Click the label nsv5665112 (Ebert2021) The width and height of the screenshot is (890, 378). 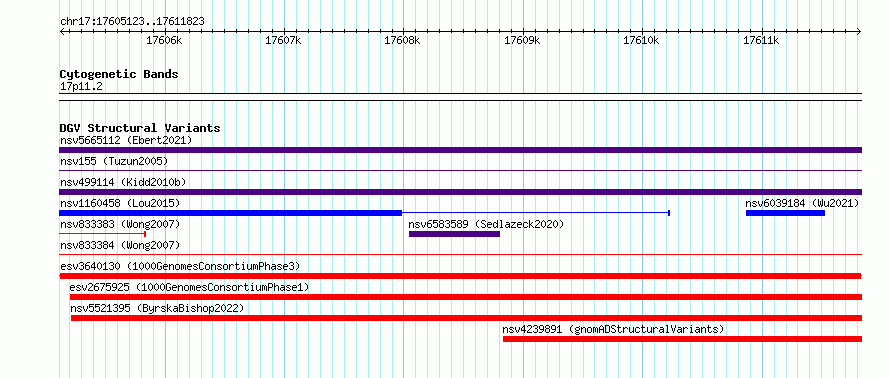tap(126, 140)
